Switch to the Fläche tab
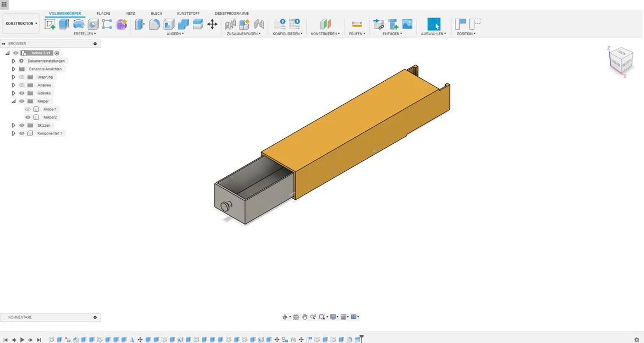Screen dimensions: 644x343 pos(103,14)
